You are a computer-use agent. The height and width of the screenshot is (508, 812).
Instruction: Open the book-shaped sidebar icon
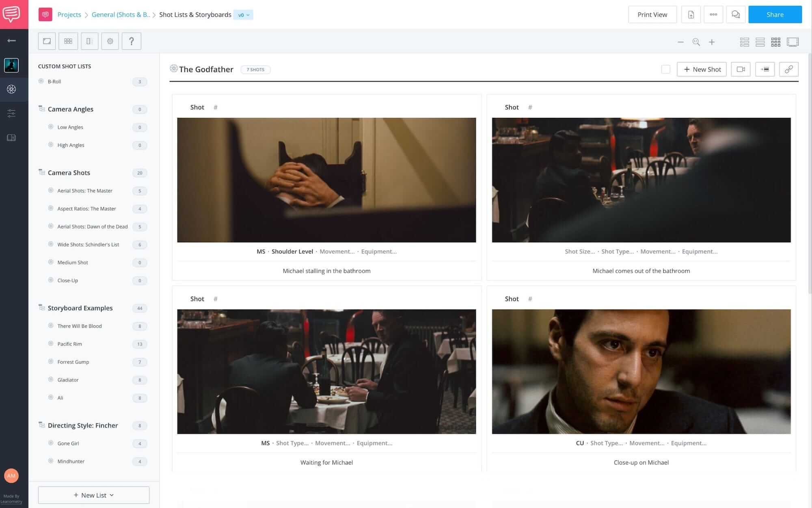click(x=11, y=137)
